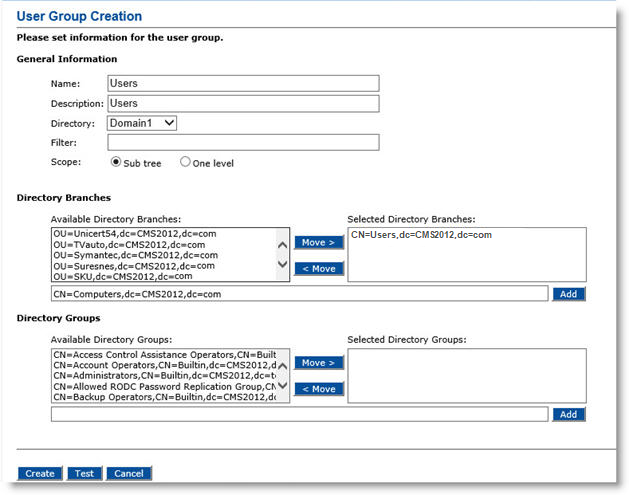Screen dimensions: 629x495
Task: Select the Sub tree scope radio button
Action: coord(116,162)
